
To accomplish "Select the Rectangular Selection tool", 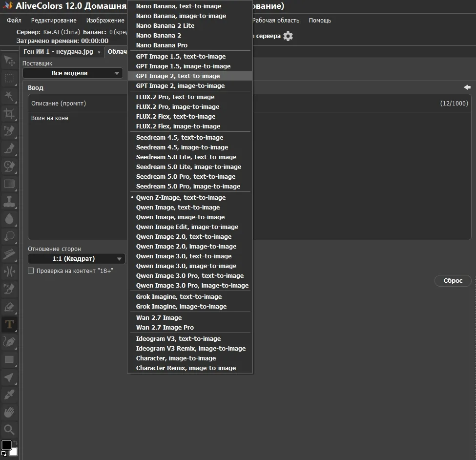I will 9,79.
